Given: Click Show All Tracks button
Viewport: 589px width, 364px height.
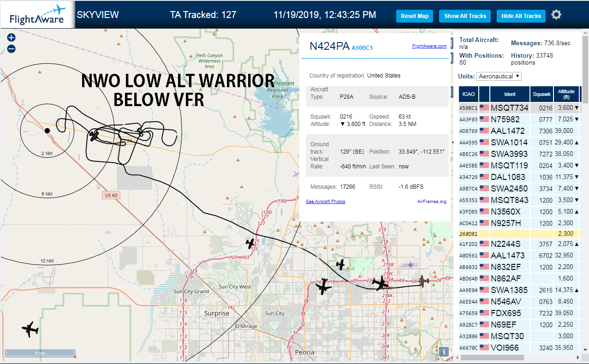Looking at the screenshot, I should (x=465, y=16).
